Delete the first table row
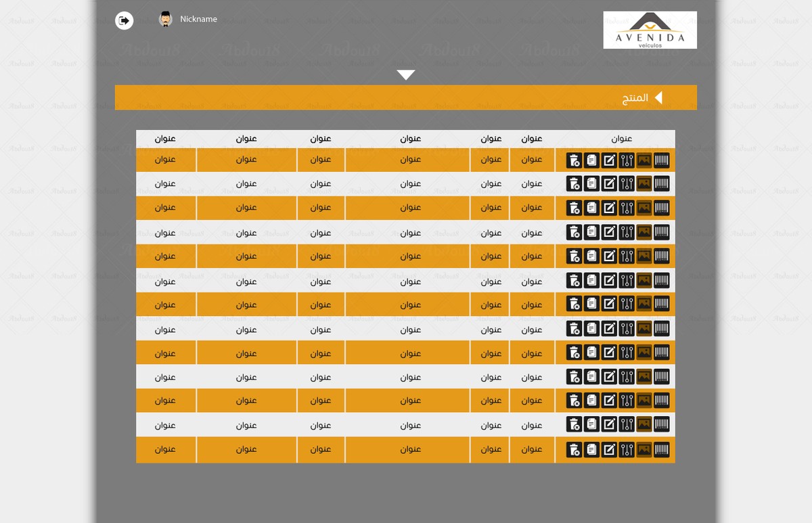The height and width of the screenshot is (523, 812). click(574, 160)
